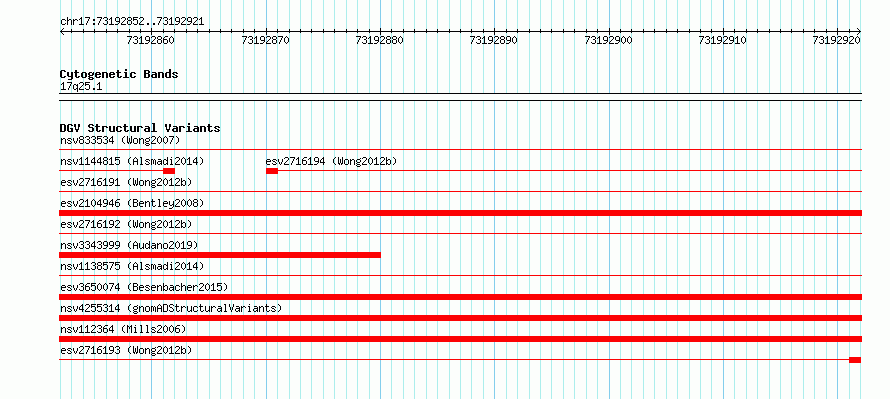Click ruler position 73192870
The image size is (890, 399).
pyautogui.click(x=266, y=40)
